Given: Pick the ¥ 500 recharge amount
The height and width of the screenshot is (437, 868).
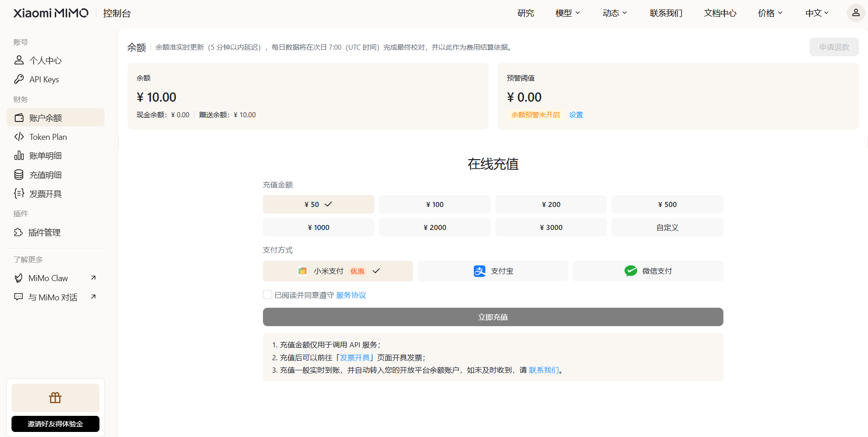Looking at the screenshot, I should pyautogui.click(x=667, y=204).
